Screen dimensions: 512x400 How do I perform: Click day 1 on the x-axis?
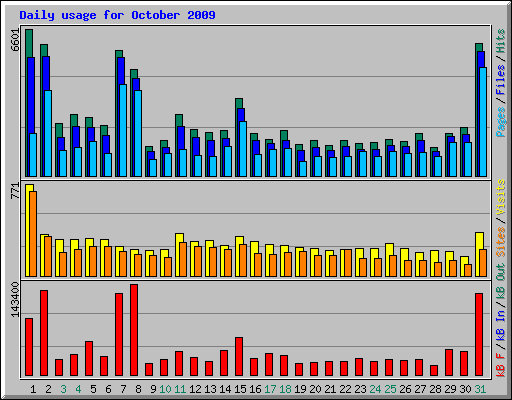tap(33, 389)
